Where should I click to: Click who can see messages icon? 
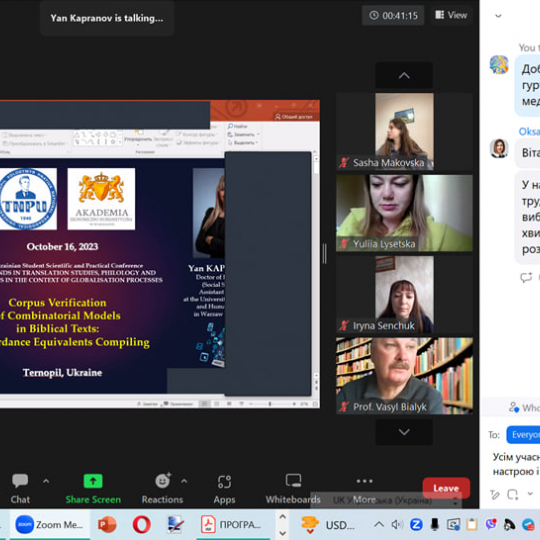click(513, 407)
